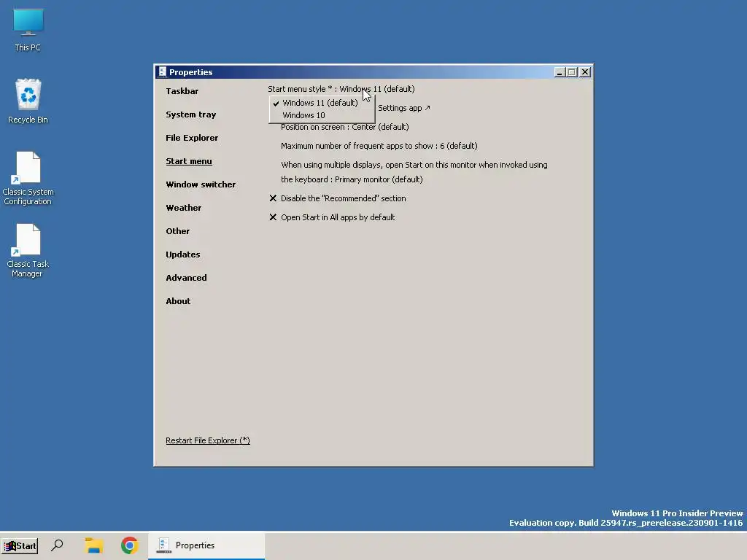Open the Advanced section

[186, 278]
